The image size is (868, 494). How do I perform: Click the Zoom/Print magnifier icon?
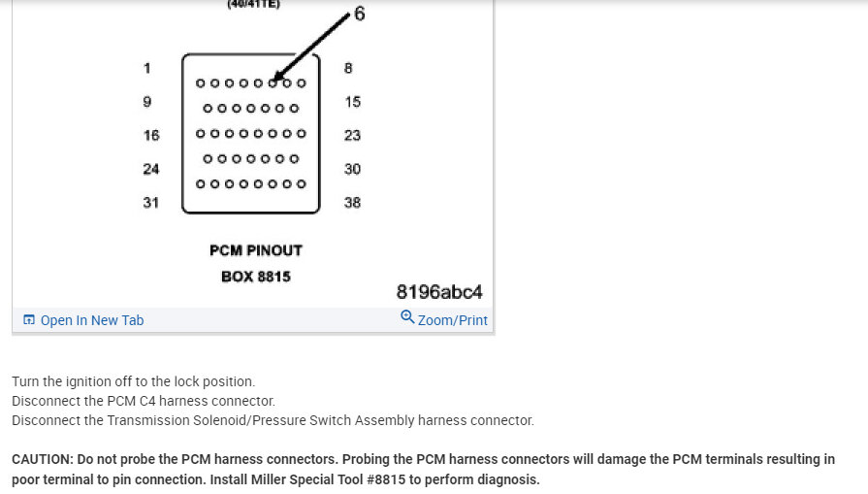point(407,318)
